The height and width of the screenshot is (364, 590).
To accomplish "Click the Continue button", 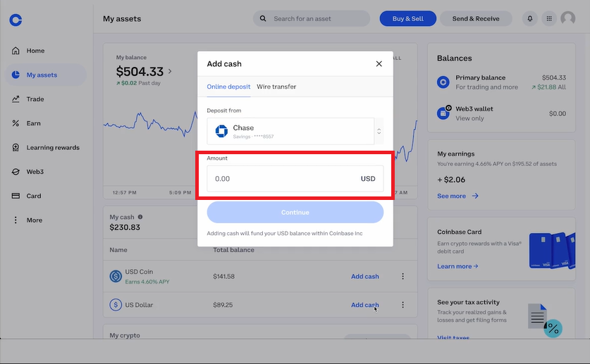I will click(295, 212).
